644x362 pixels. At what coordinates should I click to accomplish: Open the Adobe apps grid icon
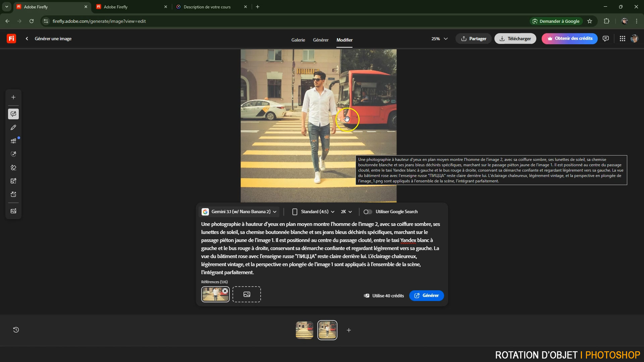622,39
